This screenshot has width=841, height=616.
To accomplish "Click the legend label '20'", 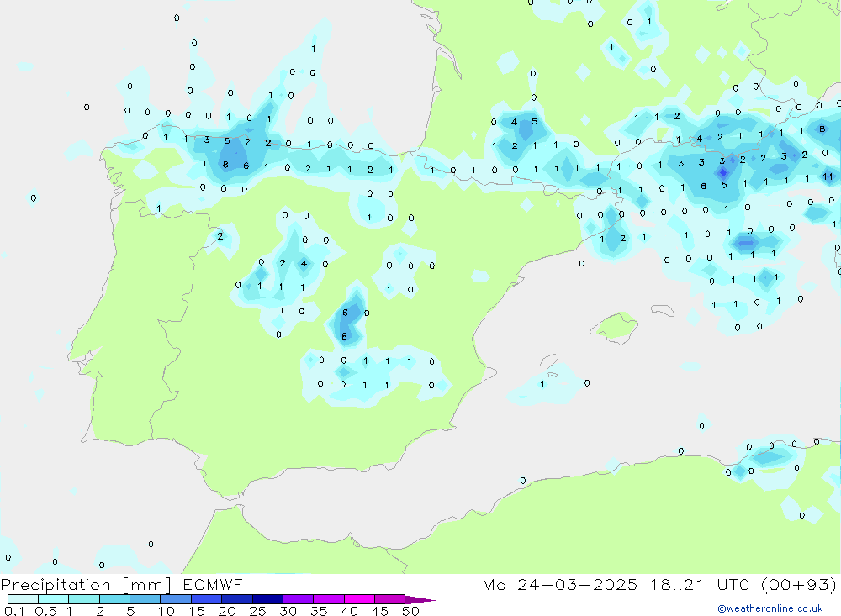I will [x=227, y=611].
